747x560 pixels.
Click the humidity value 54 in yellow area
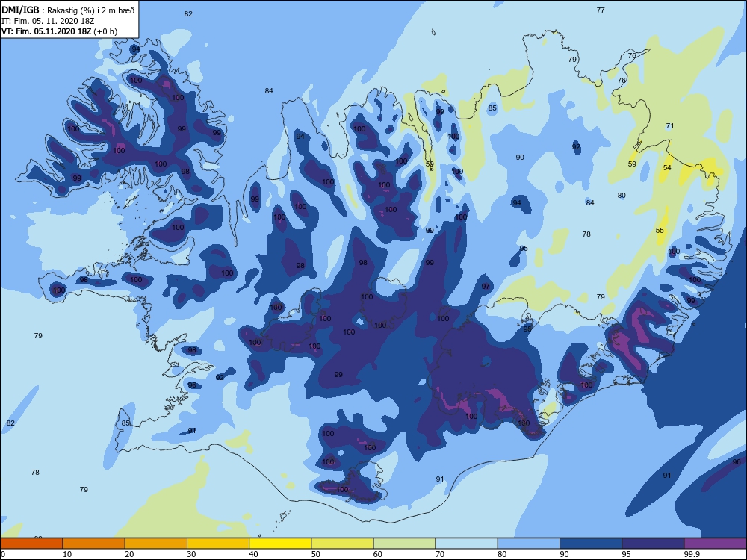click(667, 167)
